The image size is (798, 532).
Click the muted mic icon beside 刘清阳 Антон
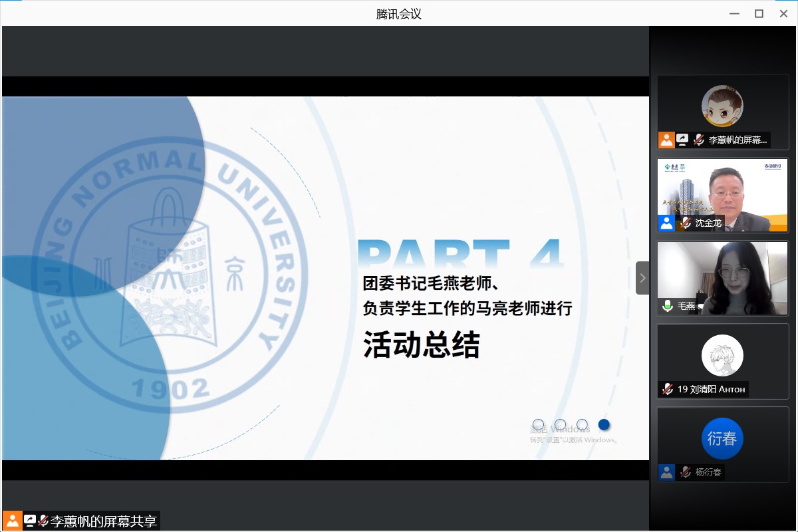point(667,389)
